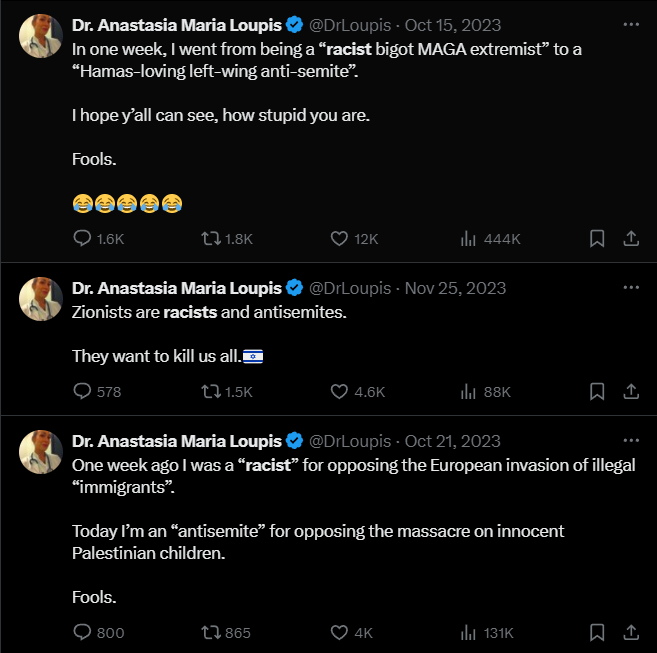The image size is (657, 653).
Task: Open @DrLoupis handle on first tweet
Action: click(x=351, y=24)
